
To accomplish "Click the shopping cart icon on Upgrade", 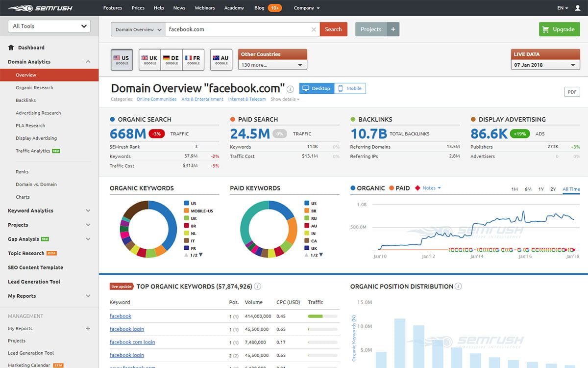I will click(546, 29).
